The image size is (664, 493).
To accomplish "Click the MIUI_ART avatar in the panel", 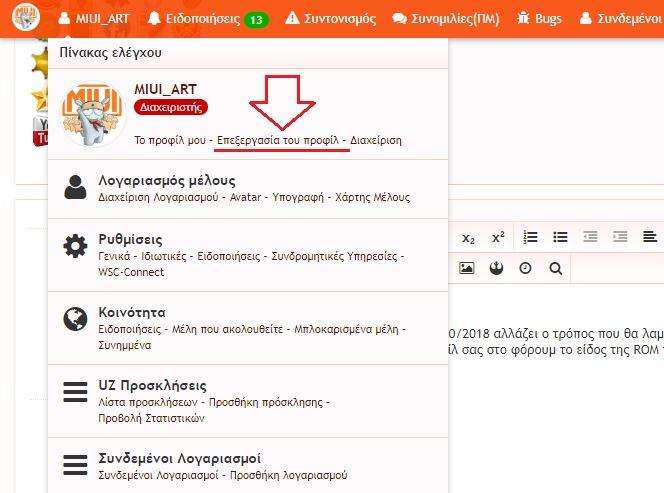I will point(93,113).
